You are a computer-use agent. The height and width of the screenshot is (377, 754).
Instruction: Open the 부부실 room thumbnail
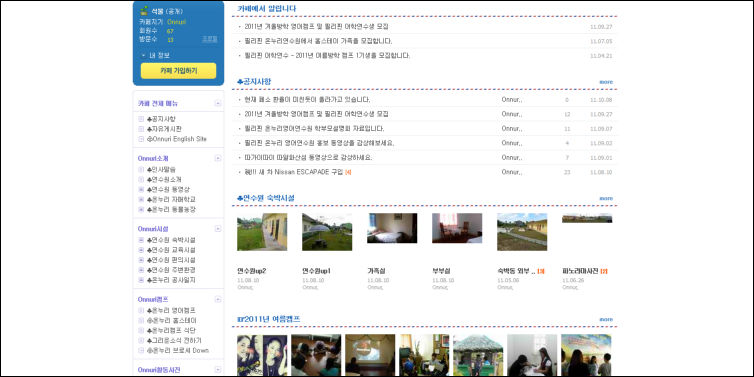click(457, 228)
